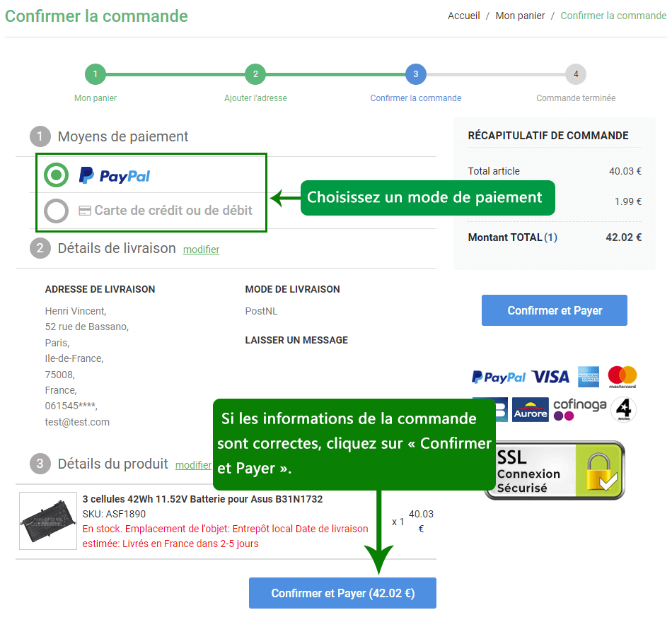Image resolution: width=672 pixels, height=622 pixels.
Task: Click the PayPal logo in accepted payments row
Action: point(499,377)
